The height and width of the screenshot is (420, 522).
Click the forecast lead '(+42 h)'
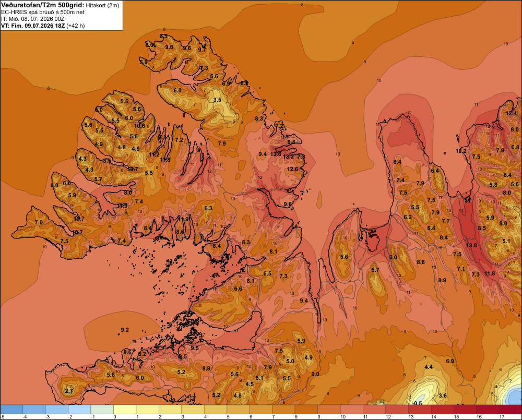coord(76,26)
